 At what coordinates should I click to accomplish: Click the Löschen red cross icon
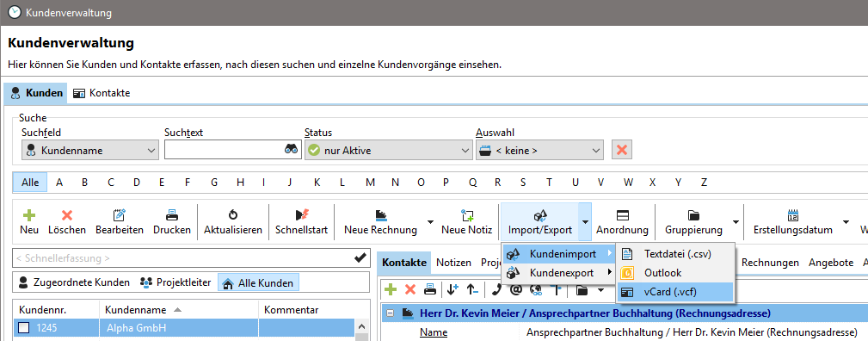[x=67, y=215]
